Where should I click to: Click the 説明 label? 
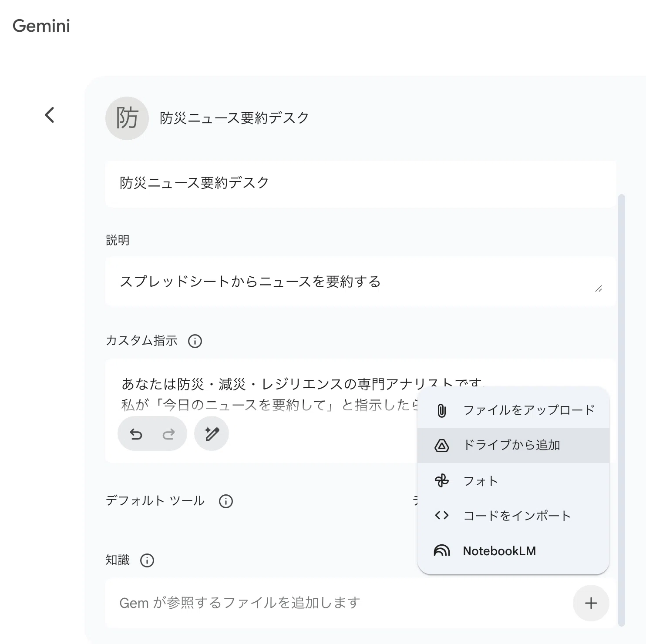(x=118, y=240)
